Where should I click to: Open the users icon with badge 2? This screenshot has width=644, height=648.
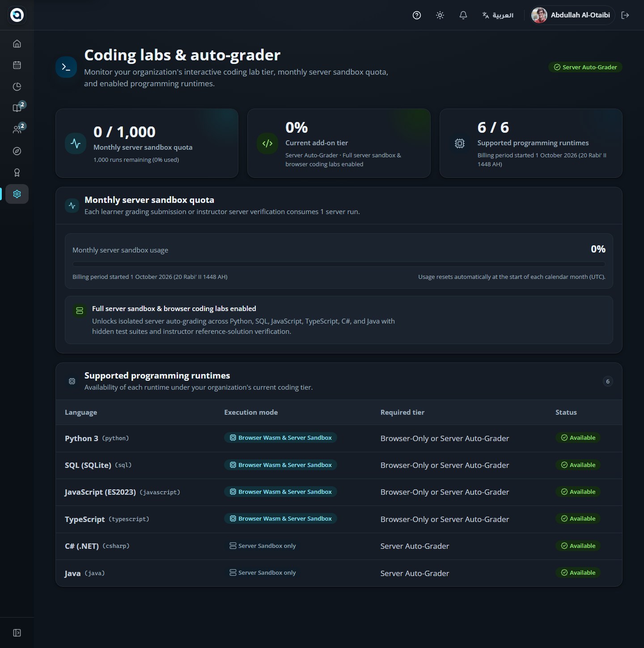click(17, 130)
